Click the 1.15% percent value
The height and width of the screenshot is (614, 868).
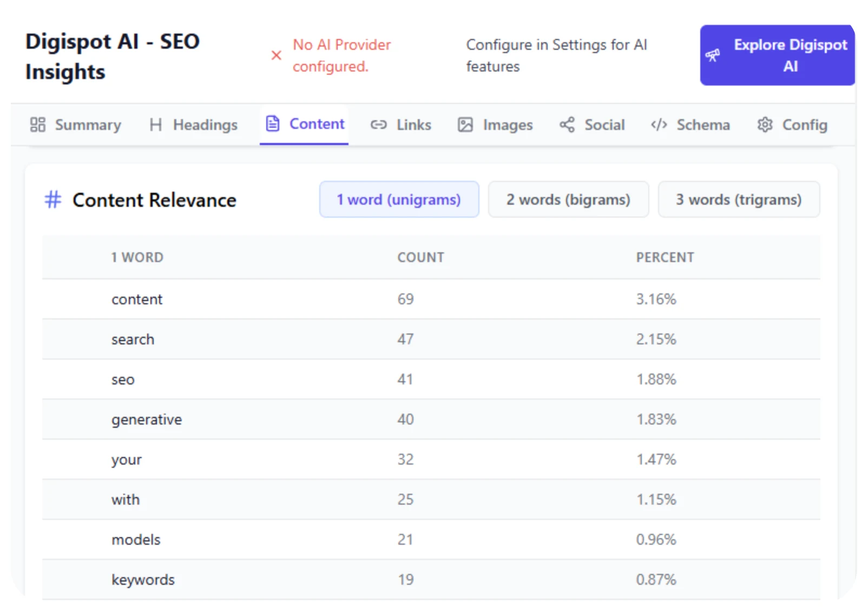tap(656, 500)
